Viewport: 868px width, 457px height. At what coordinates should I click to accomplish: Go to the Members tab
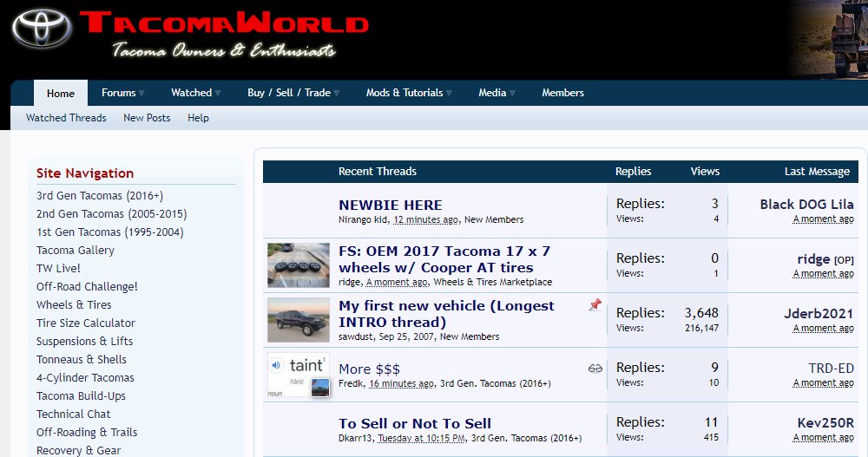click(562, 93)
